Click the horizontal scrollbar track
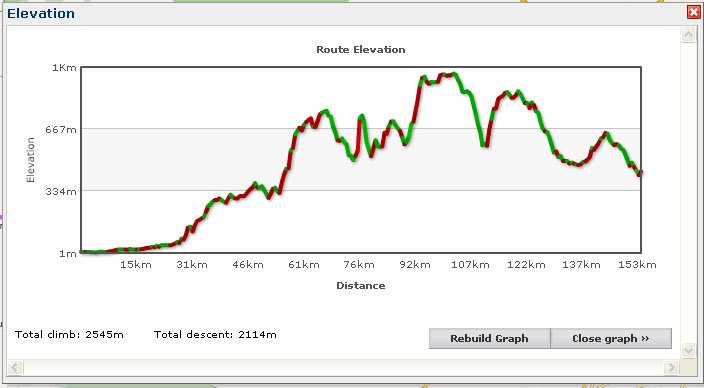 click(343, 367)
